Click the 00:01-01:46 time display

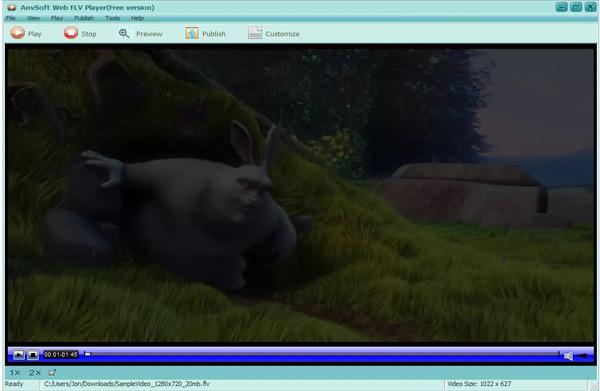click(61, 355)
